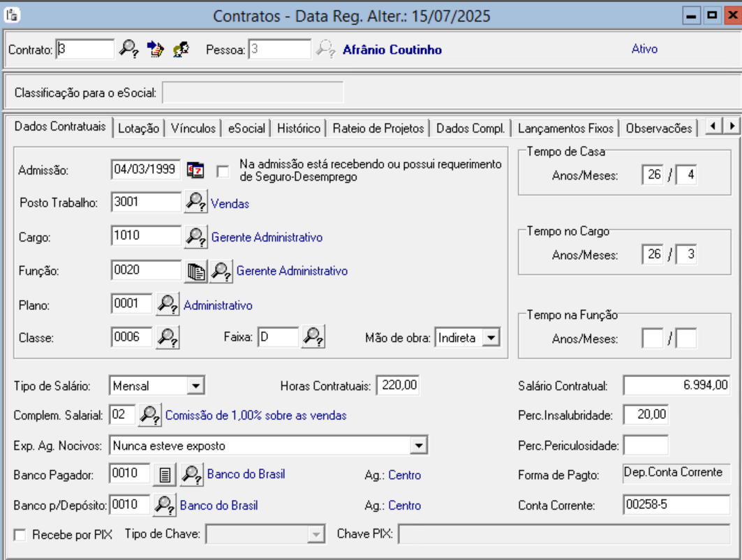Click the lookup icon for Complem. Salarial
The width and height of the screenshot is (742, 560).
pos(150,415)
